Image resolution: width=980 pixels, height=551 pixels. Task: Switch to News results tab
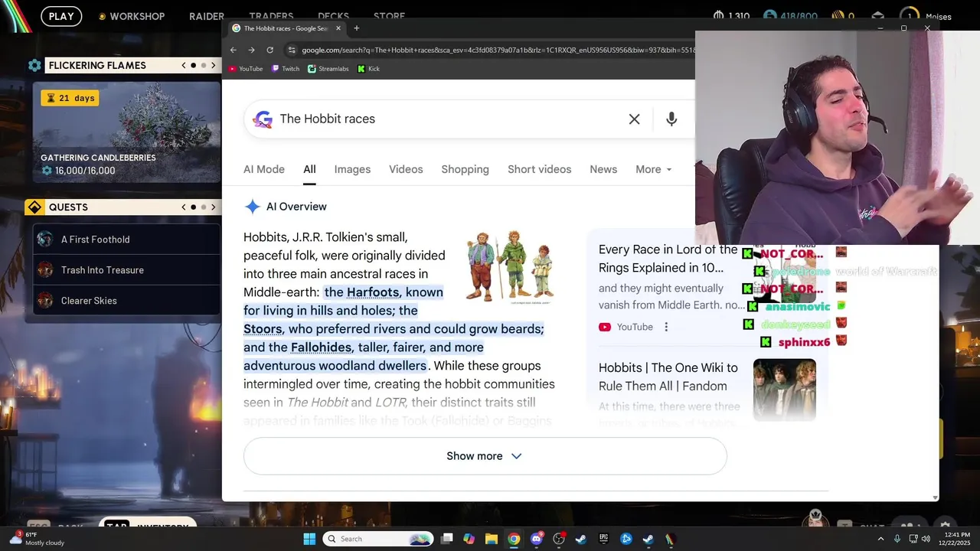pos(603,169)
